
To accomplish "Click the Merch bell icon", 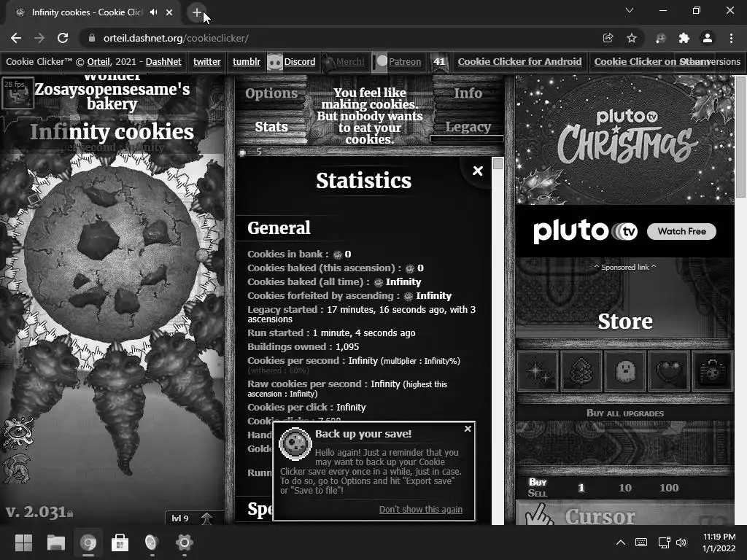I will pos(328,62).
